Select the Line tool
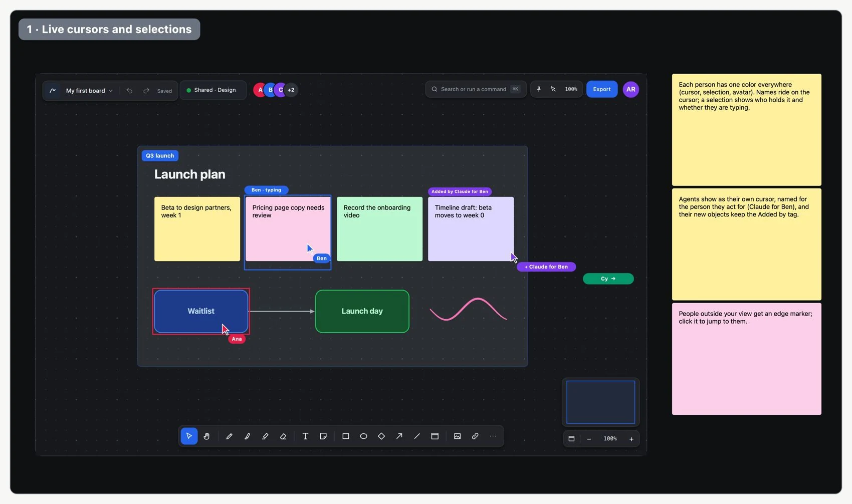 click(x=417, y=436)
